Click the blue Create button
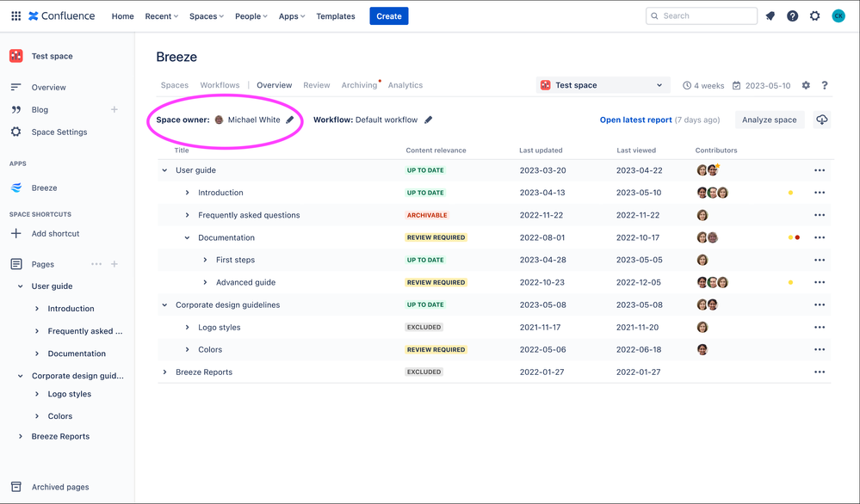Image resolution: width=860 pixels, height=504 pixels. tap(389, 16)
